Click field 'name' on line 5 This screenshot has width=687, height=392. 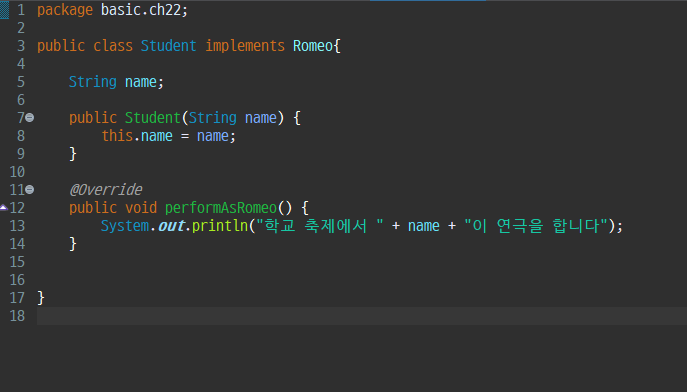point(141,81)
